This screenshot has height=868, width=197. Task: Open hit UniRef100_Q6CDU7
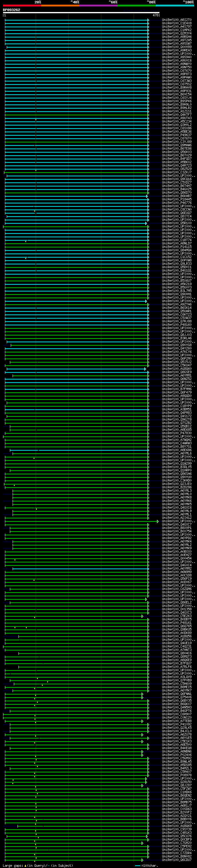[176, 860]
